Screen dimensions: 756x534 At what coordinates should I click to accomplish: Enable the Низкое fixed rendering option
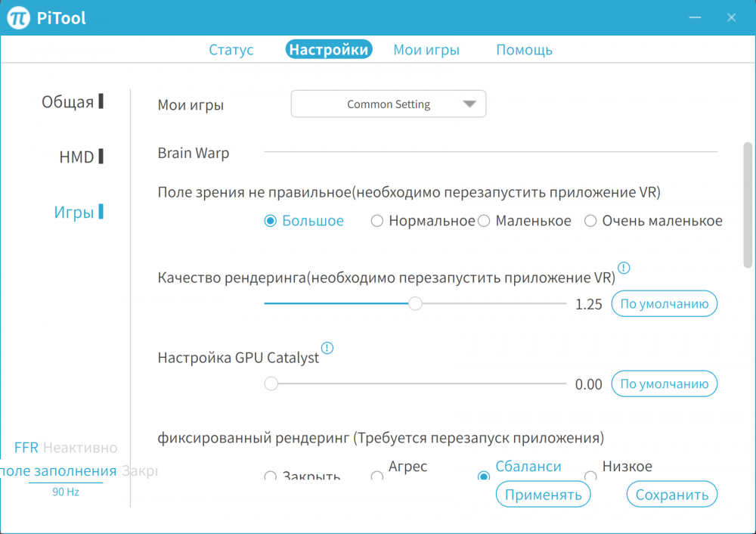(x=590, y=475)
